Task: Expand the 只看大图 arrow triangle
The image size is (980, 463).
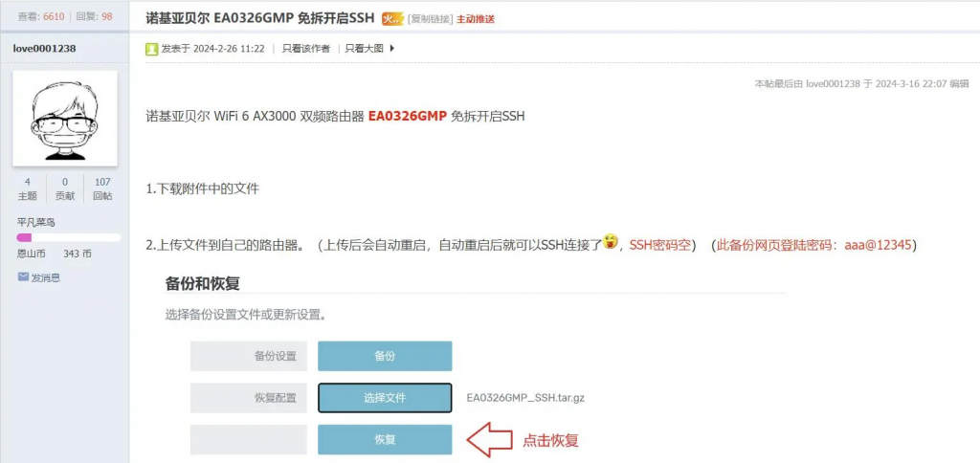Action: coord(391,48)
